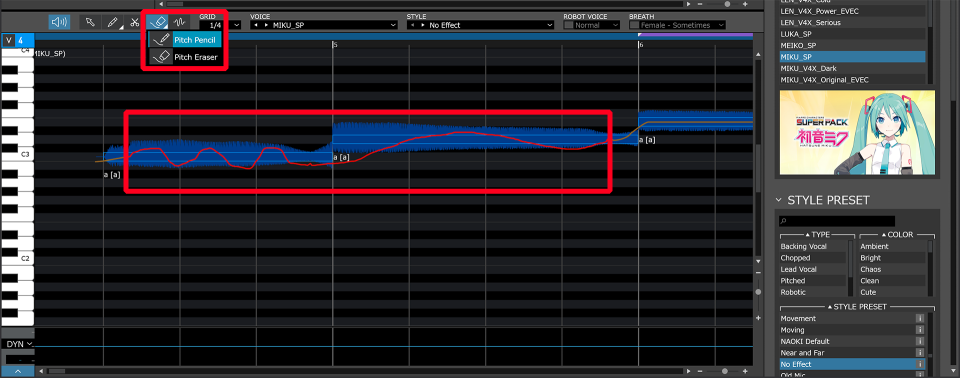Enable the Robot Voice checkbox
This screenshot has width=960, height=378.
click(568, 25)
